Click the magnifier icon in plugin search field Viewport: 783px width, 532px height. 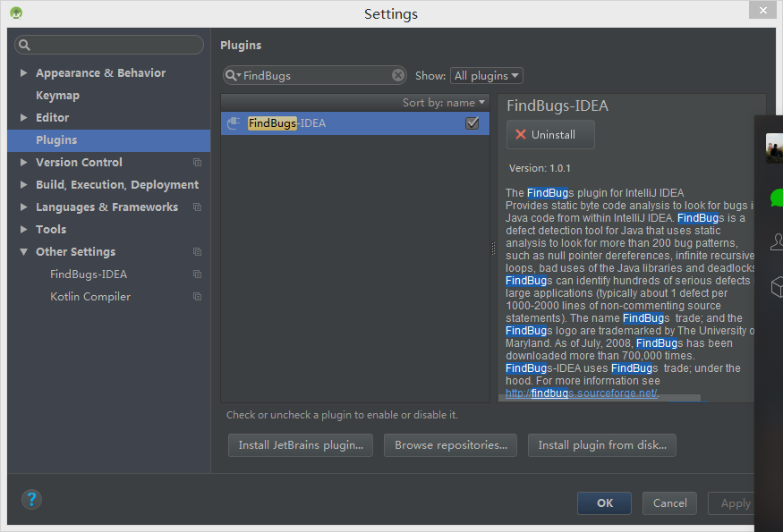coord(232,75)
